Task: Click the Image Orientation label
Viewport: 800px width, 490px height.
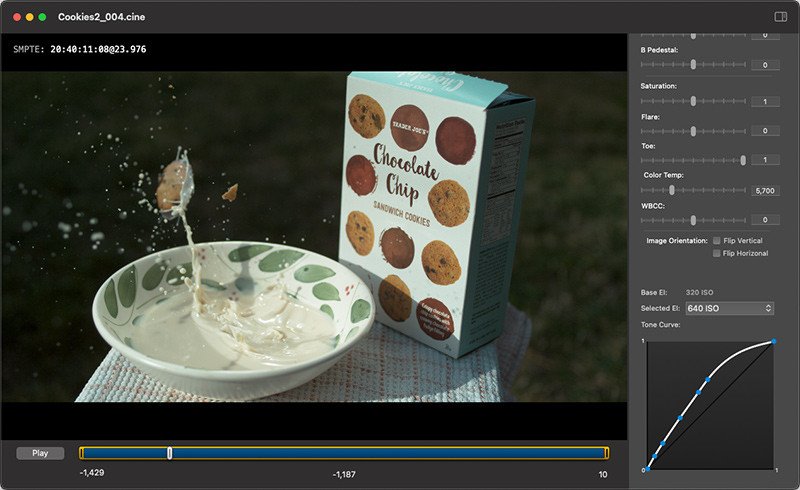Action: click(x=677, y=240)
